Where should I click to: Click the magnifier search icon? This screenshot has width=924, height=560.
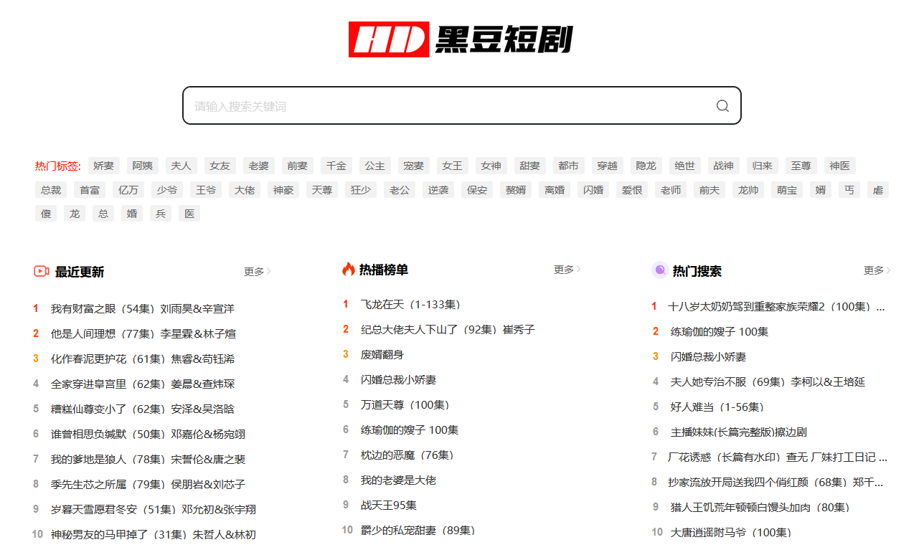[722, 106]
